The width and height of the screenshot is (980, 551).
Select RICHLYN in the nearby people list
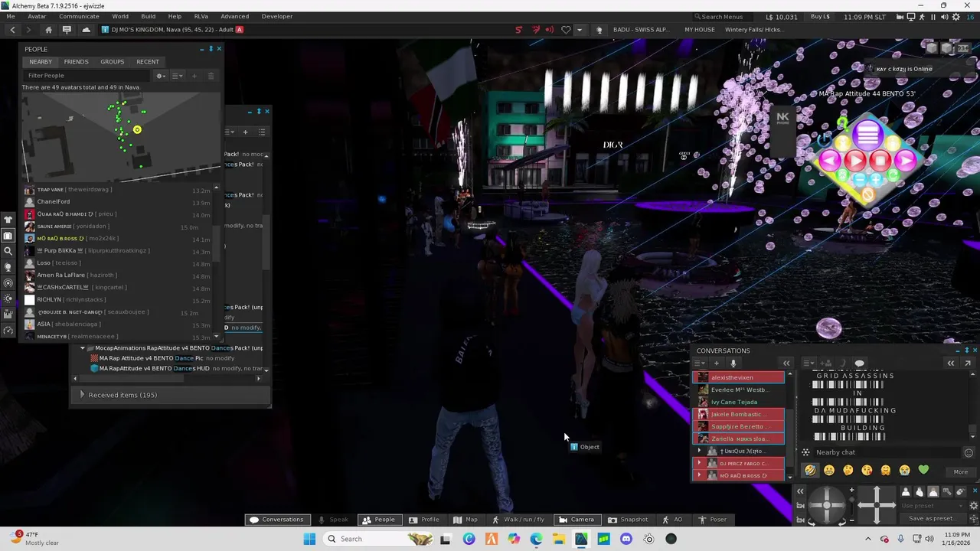pyautogui.click(x=119, y=299)
